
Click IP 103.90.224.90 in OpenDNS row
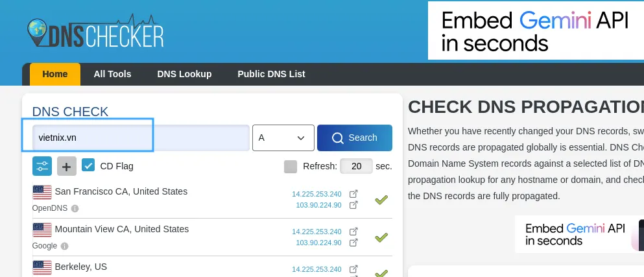pos(318,204)
